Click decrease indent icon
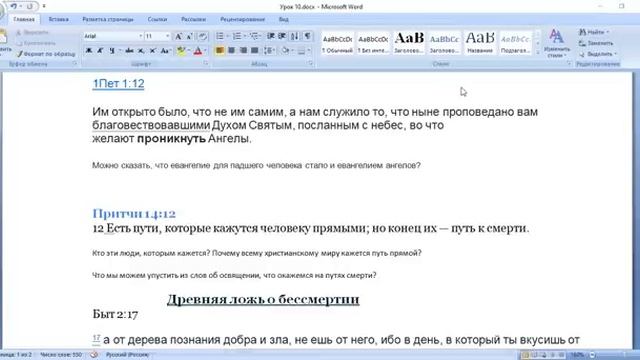The width and height of the screenshot is (640, 360). (271, 36)
